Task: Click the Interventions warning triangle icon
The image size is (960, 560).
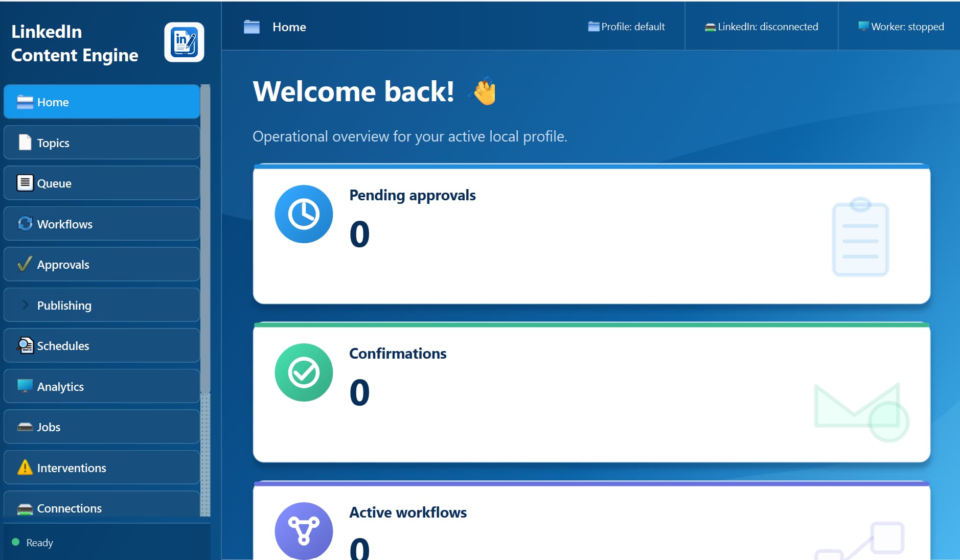Action: point(25,467)
